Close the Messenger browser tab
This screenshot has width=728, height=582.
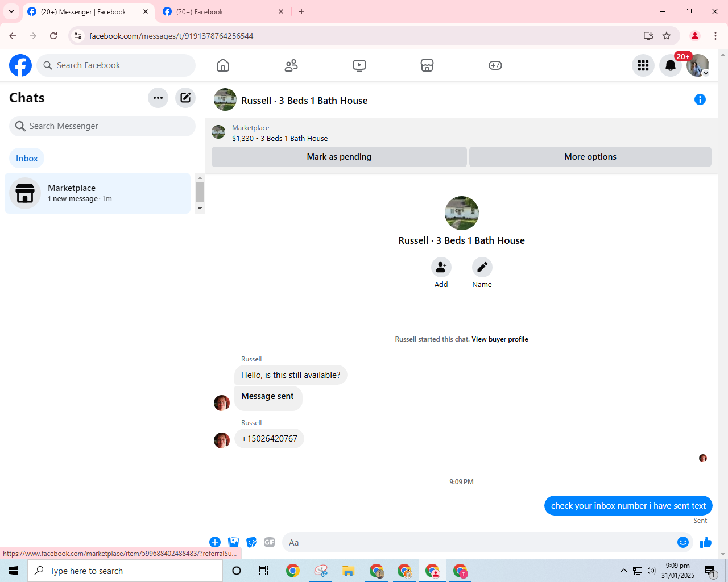pos(146,11)
